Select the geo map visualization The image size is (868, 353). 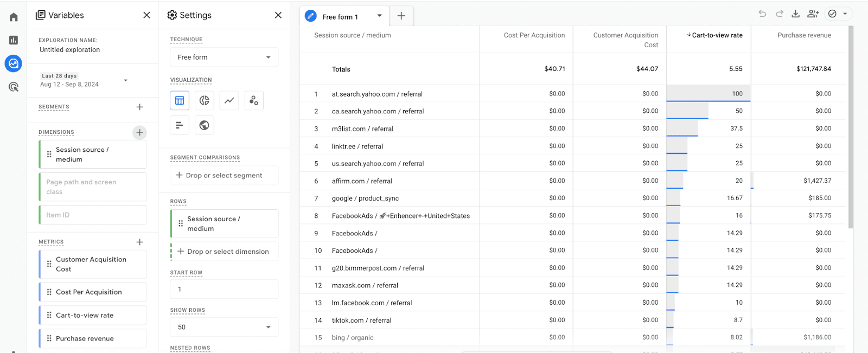(x=204, y=125)
